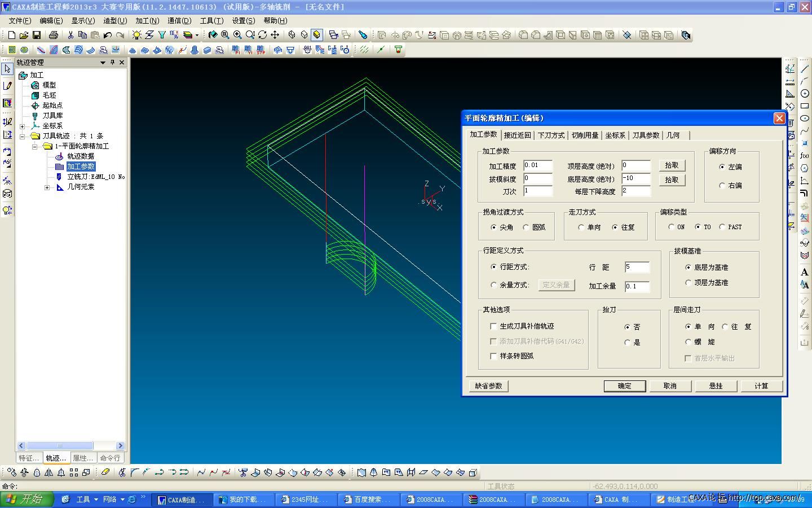Click the Undo arrow icon

(107, 35)
